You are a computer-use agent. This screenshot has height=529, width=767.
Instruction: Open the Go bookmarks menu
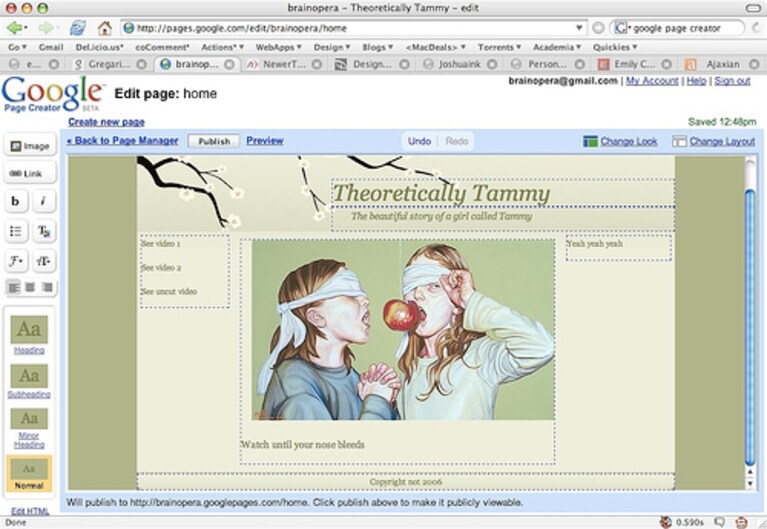point(17,47)
